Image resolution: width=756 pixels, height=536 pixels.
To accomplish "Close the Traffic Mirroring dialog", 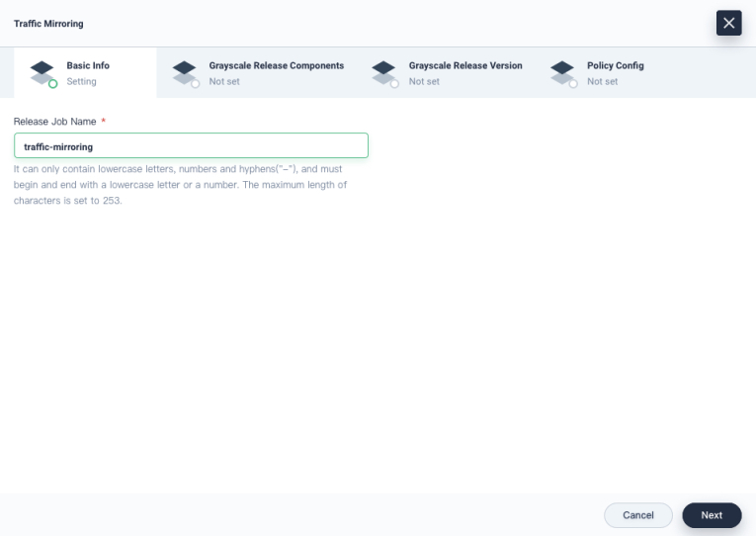I will point(728,24).
